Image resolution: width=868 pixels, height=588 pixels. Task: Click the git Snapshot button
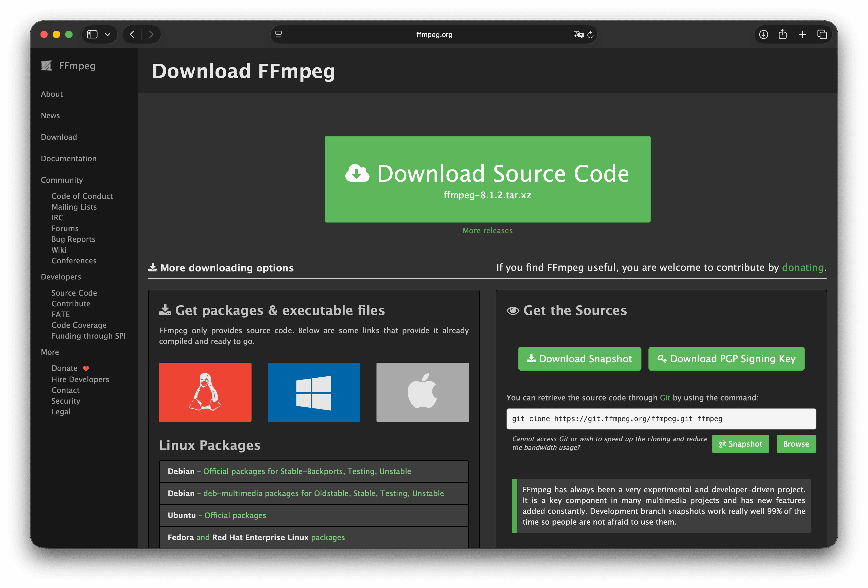click(x=740, y=444)
